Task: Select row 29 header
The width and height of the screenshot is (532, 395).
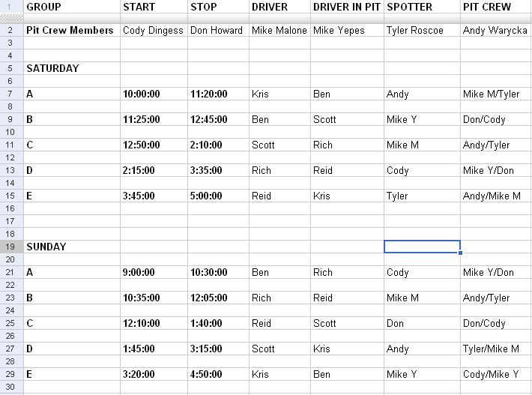Action: 11,374
